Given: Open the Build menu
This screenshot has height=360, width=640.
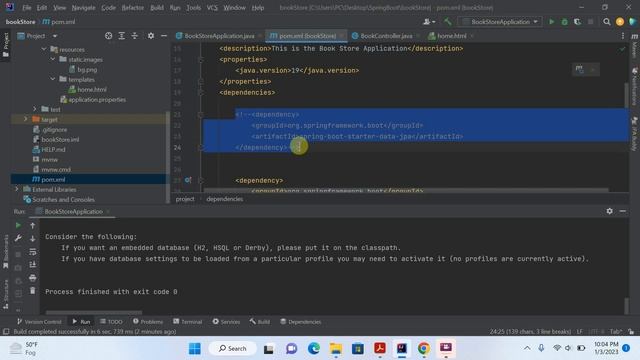Looking at the screenshot, I should coord(157,8).
